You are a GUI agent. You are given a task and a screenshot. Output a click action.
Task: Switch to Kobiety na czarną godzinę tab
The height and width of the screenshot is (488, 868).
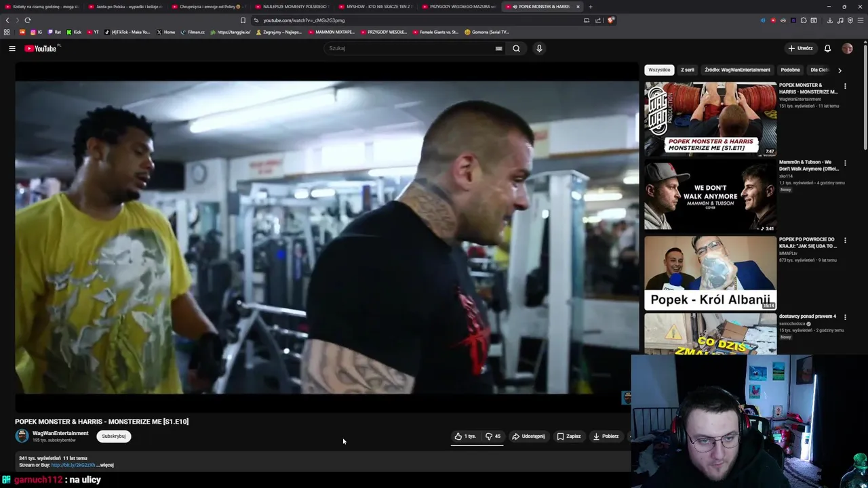pos(42,7)
